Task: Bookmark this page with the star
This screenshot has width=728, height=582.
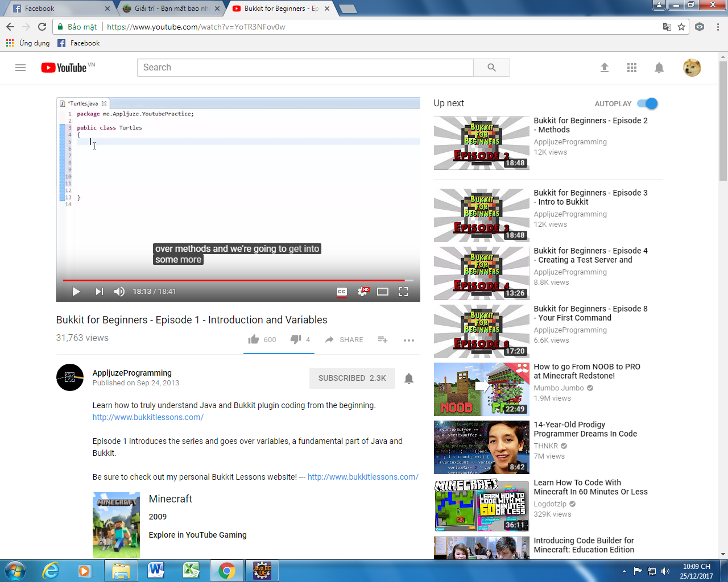Action: [x=681, y=27]
